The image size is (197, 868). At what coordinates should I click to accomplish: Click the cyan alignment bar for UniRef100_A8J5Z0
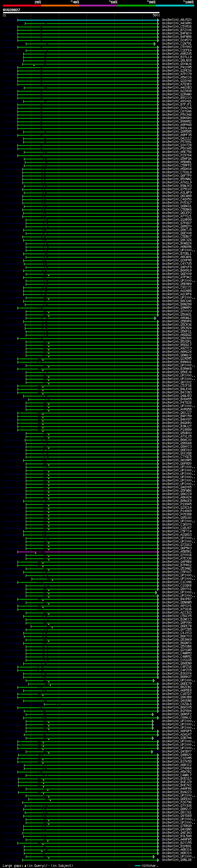88,20
